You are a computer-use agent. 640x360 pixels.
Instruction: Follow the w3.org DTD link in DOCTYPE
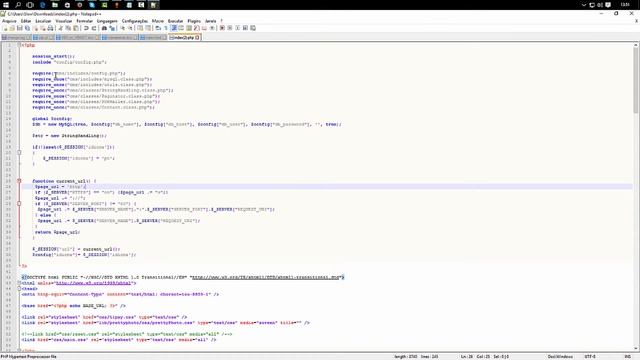(x=266, y=277)
